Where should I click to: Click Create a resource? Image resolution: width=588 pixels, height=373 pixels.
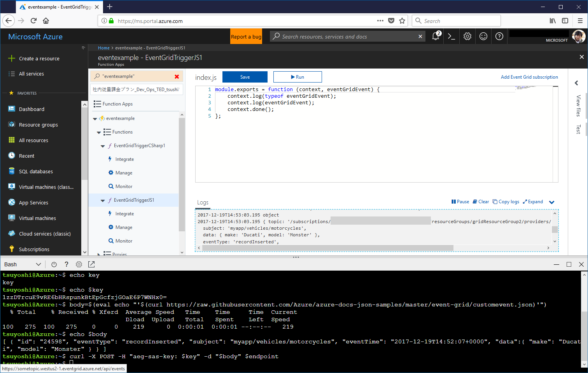click(39, 58)
